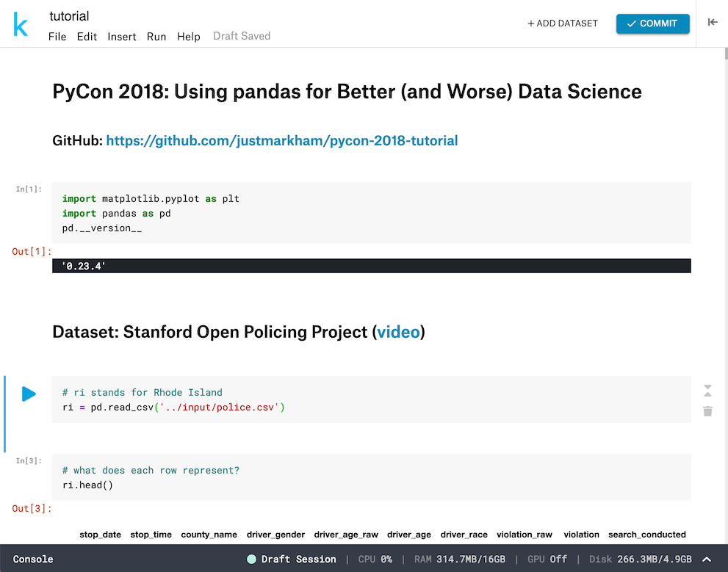The width and height of the screenshot is (728, 572).
Task: Open the Run menu
Action: (x=156, y=37)
